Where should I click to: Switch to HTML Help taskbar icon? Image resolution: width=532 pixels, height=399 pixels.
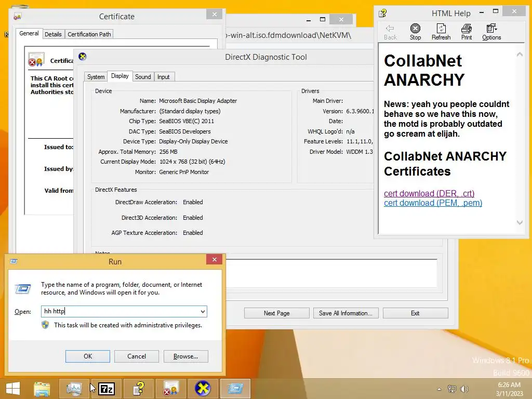click(x=138, y=389)
